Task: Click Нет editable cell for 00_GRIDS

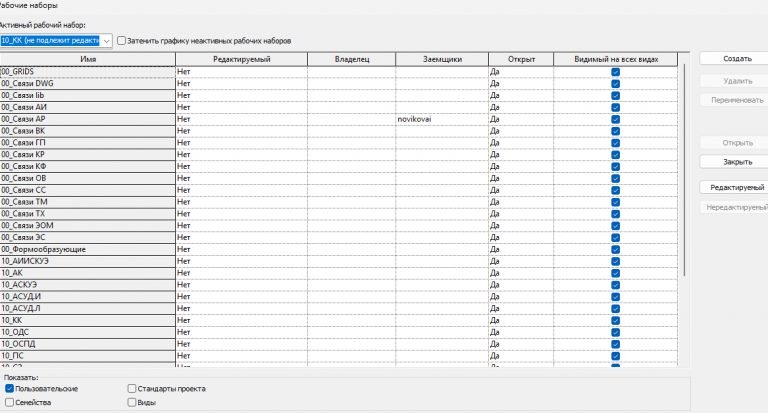Action: point(241,72)
